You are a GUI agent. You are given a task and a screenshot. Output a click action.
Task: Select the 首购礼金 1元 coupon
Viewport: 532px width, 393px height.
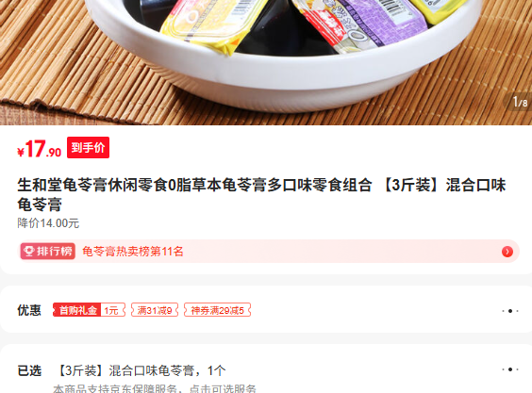click(x=89, y=310)
